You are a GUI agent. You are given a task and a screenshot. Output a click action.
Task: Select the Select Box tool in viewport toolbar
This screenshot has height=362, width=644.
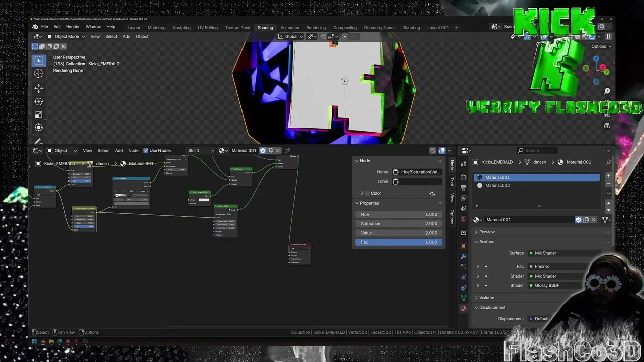point(39,61)
